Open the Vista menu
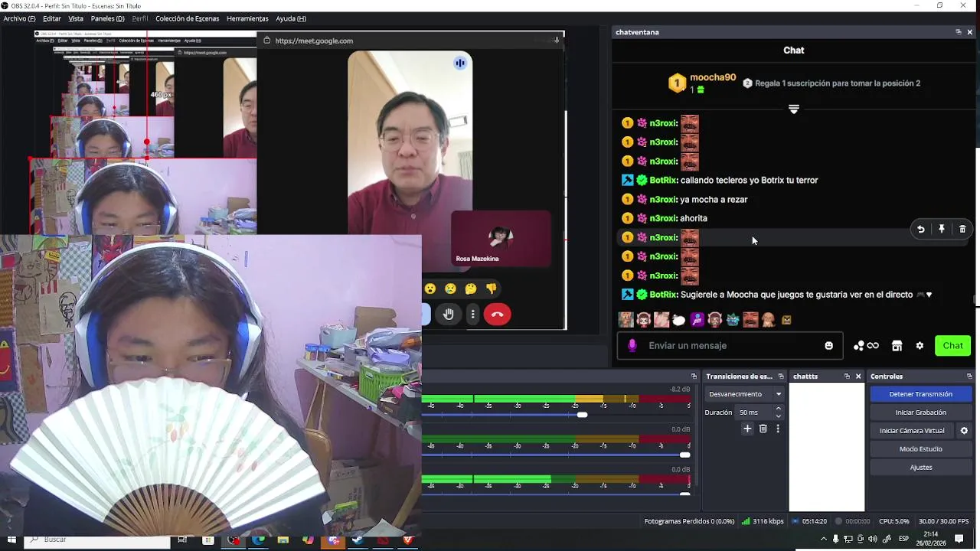 coord(76,18)
